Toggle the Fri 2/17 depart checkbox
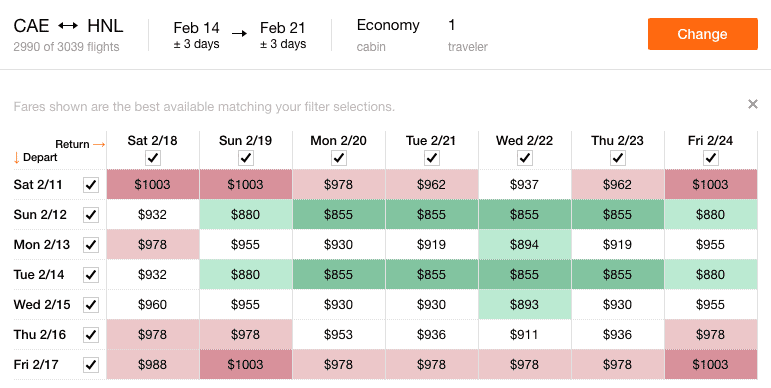Viewport: 771px width, 388px height. coord(91,365)
